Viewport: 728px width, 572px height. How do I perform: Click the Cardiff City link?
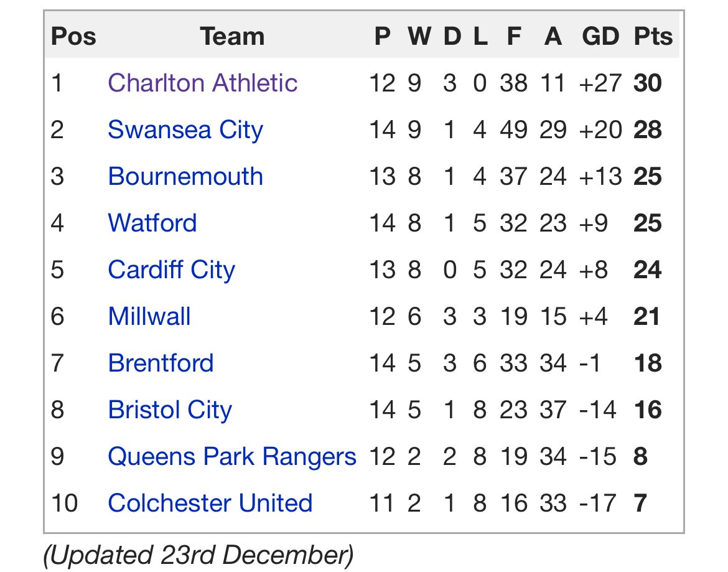pyautogui.click(x=171, y=270)
